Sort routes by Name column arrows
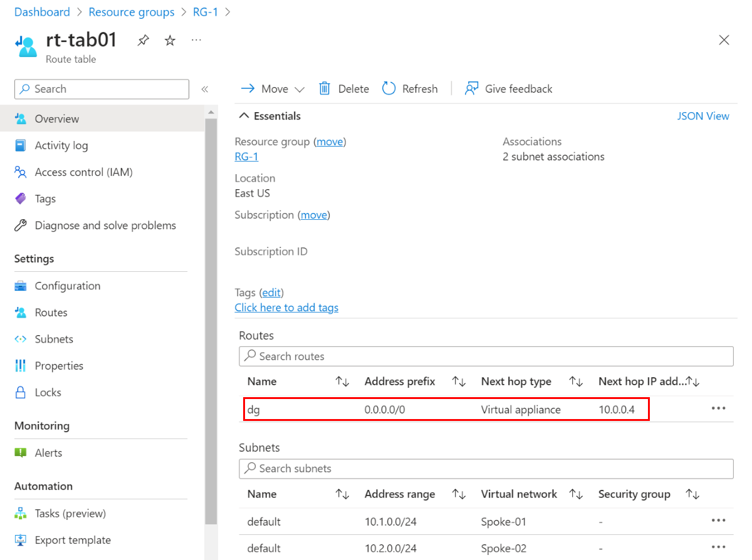This screenshot has height=560, width=752. click(342, 381)
